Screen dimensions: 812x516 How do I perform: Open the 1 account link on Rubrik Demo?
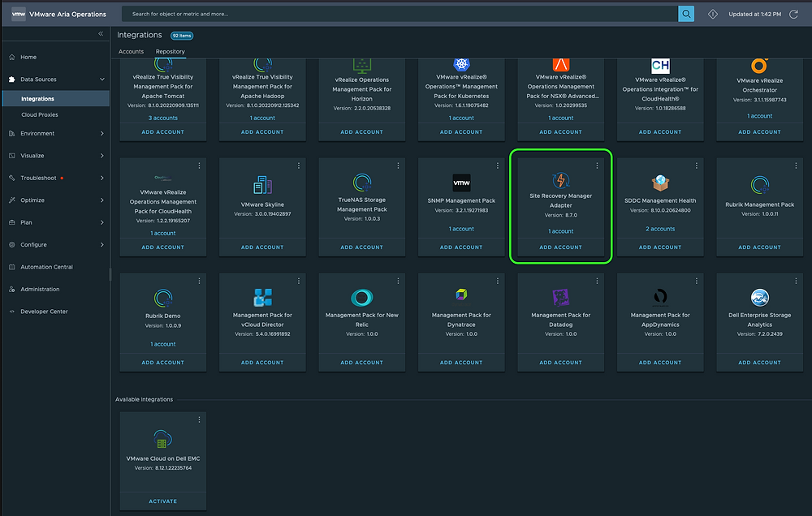tap(163, 344)
